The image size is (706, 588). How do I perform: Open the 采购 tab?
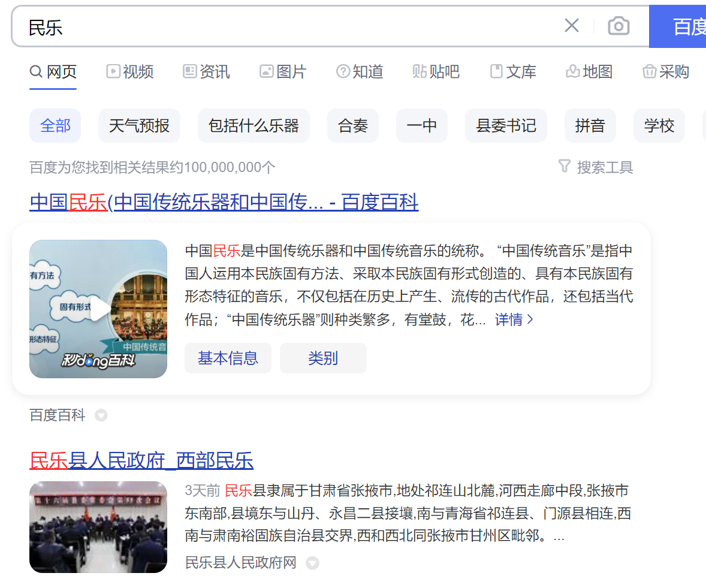pos(666,71)
